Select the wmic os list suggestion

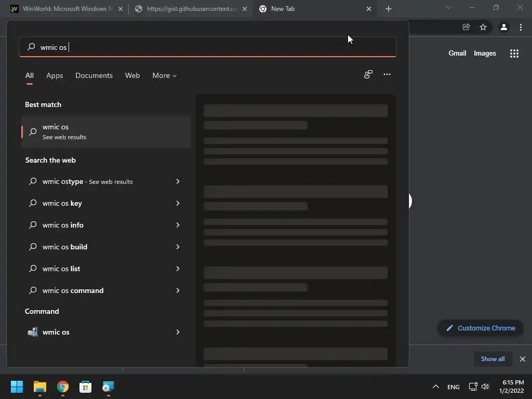pyautogui.click(x=106, y=269)
